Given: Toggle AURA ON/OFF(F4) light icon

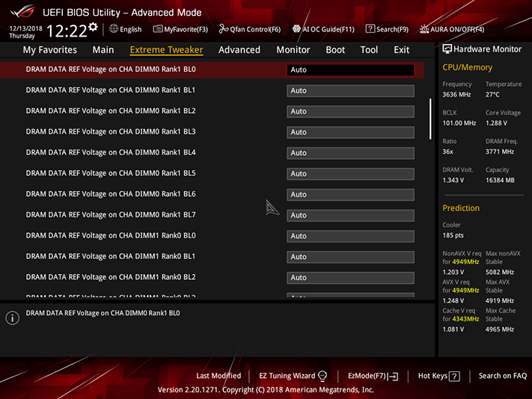Looking at the screenshot, I should tap(424, 29).
